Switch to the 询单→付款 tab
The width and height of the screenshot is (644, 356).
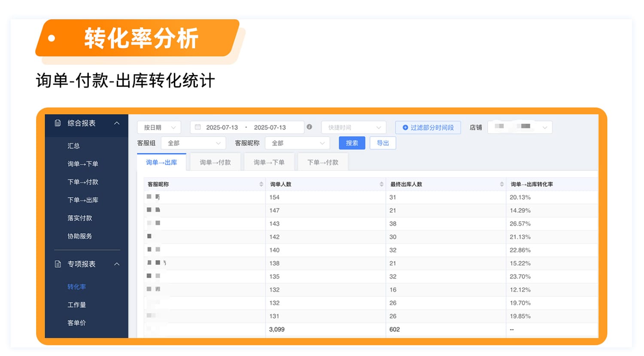click(215, 162)
